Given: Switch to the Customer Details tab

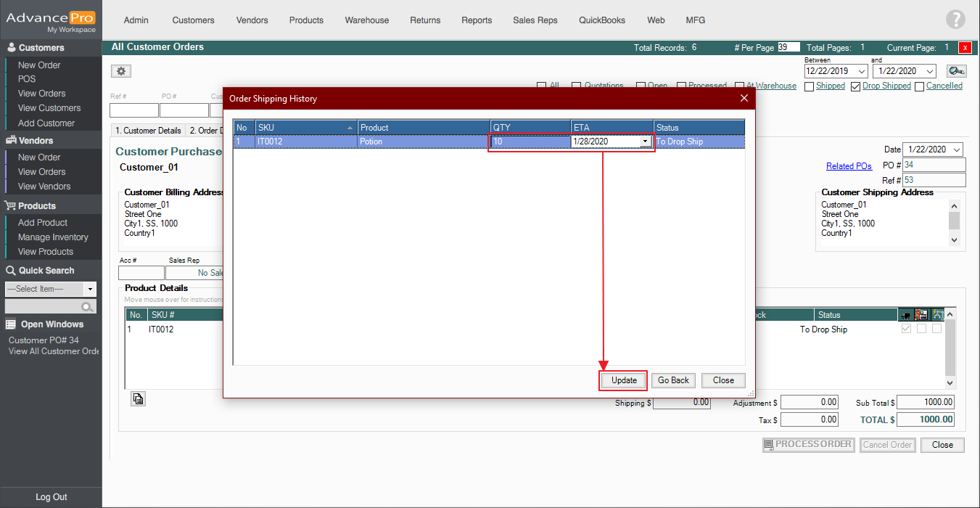Looking at the screenshot, I should coord(148,131).
